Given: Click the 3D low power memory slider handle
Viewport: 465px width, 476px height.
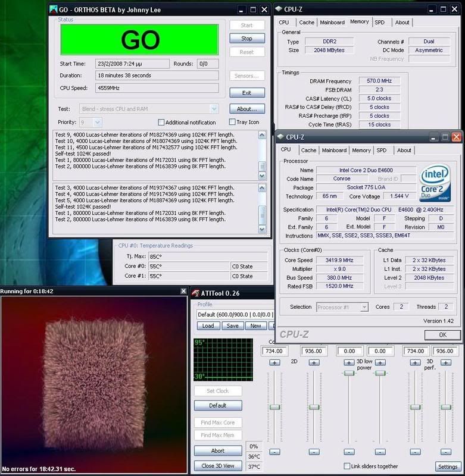Looking at the screenshot, I should [380, 373].
